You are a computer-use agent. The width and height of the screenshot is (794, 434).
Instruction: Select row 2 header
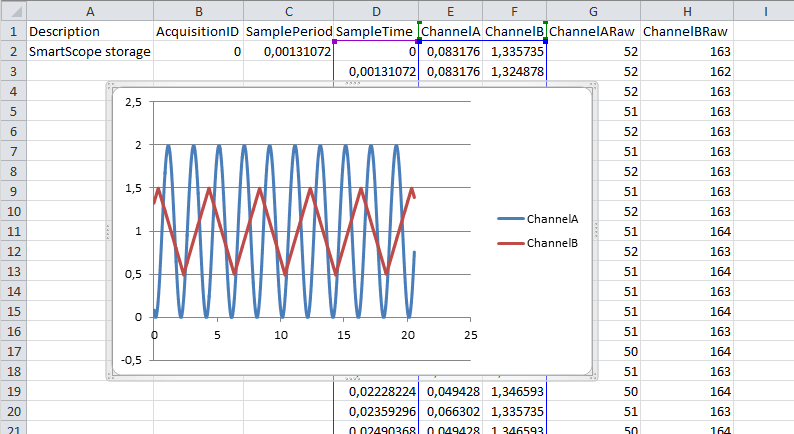click(13, 51)
